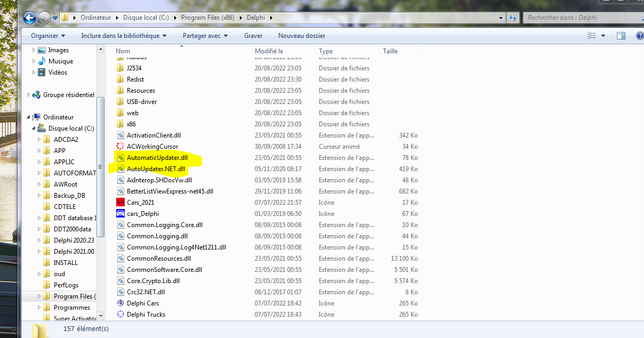Open the help question mark icon
This screenshot has height=338, width=644.
point(640,36)
